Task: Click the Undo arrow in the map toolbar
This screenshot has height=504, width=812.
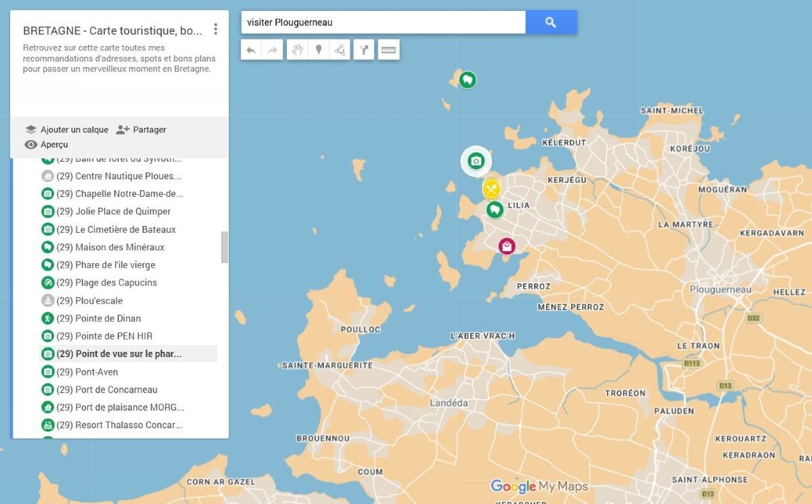Action: tap(251, 50)
